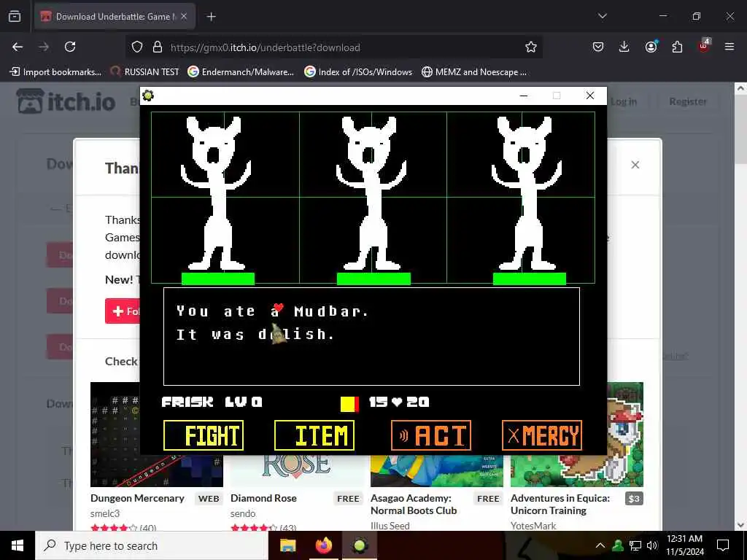The height and width of the screenshot is (560, 747).
Task: Click the Register button on itch.io
Action: [x=687, y=101]
